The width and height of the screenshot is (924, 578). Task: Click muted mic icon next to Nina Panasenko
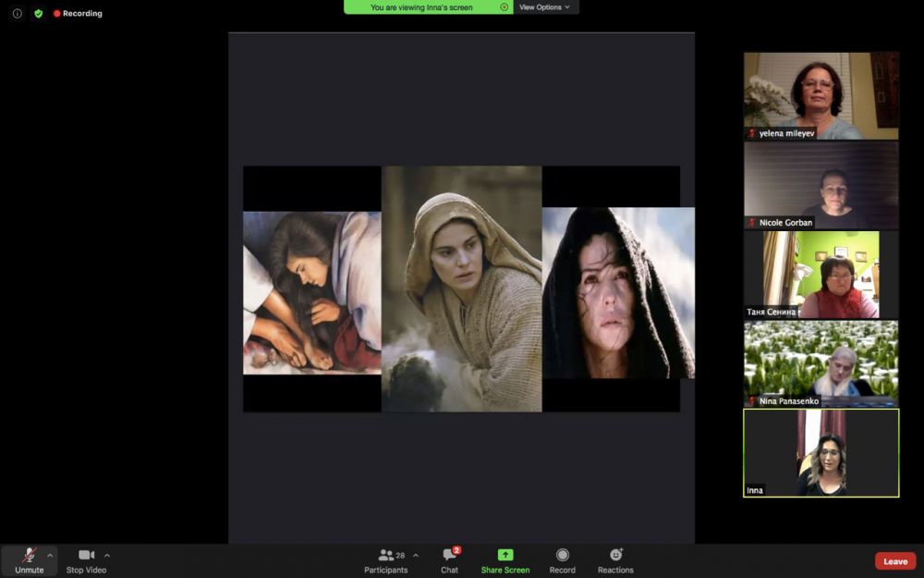751,401
